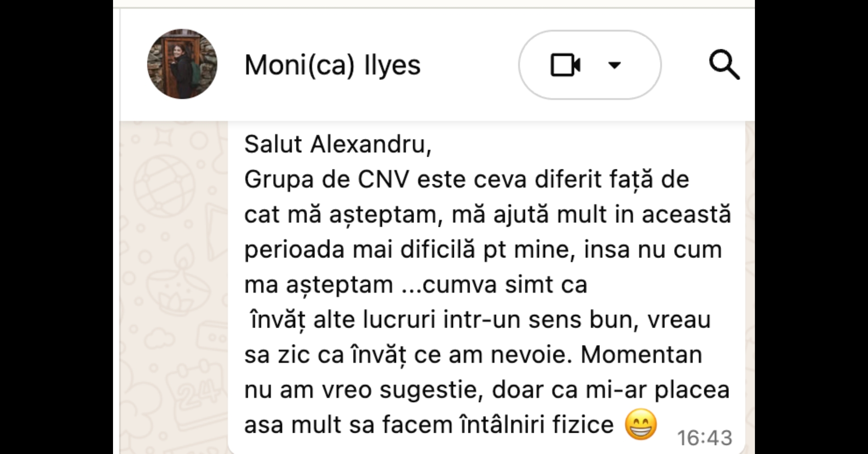Image resolution: width=868 pixels, height=454 pixels.
Task: Click the 16:43 message timestamp
Action: (x=704, y=438)
